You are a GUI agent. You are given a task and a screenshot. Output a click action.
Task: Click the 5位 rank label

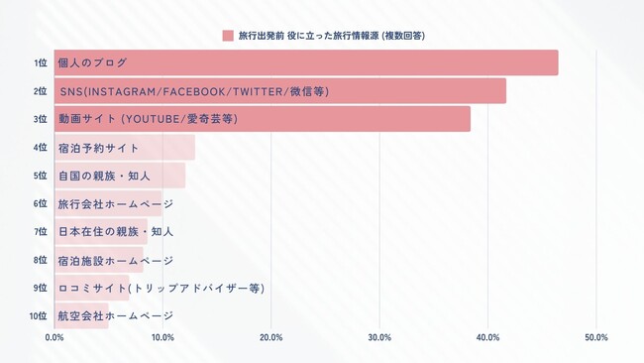(41, 176)
